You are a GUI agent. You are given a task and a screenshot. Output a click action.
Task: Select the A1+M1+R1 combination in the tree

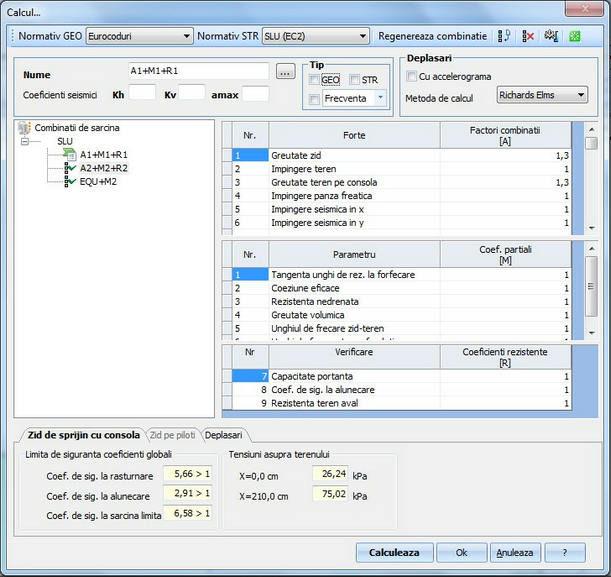click(104, 155)
